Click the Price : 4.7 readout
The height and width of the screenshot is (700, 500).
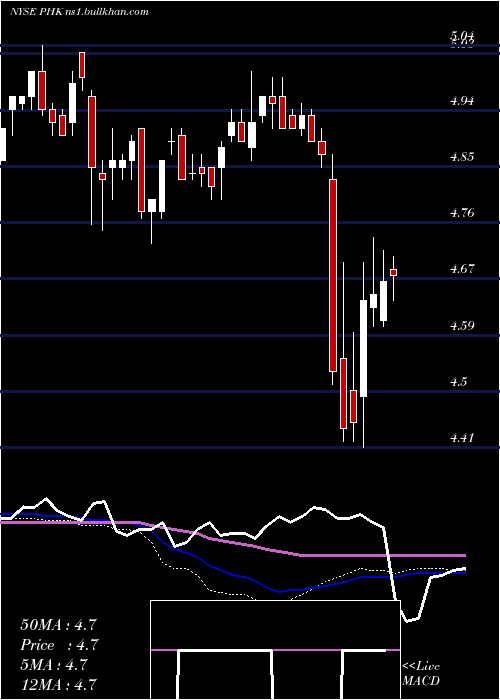[59, 645]
